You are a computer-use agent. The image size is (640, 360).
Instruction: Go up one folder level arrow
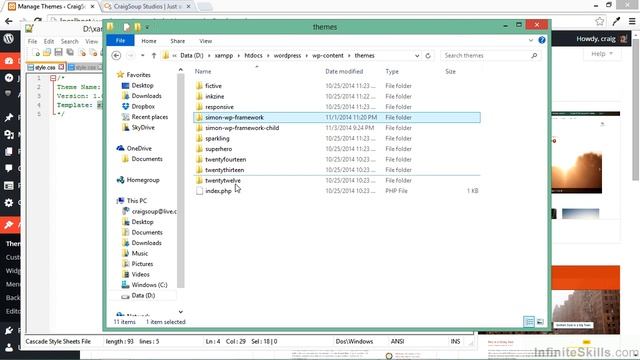point(154,56)
